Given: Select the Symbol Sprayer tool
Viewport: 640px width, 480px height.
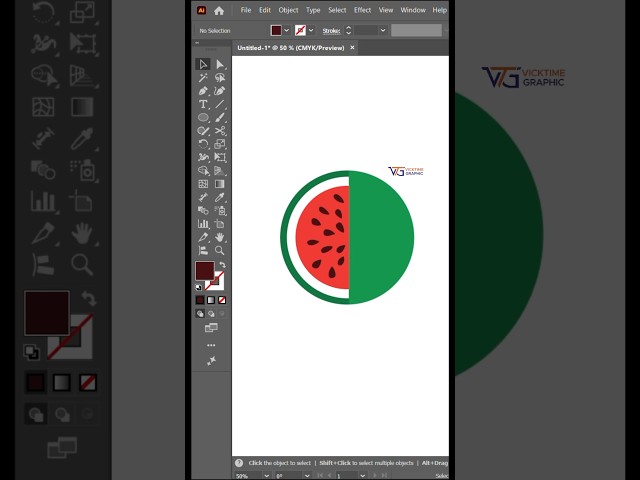Looking at the screenshot, I should pyautogui.click(x=220, y=211).
